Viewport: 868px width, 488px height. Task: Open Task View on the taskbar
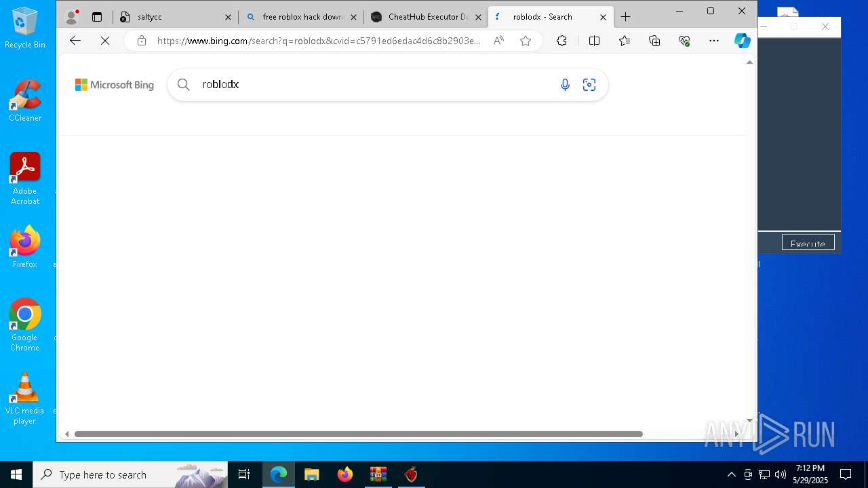(244, 474)
